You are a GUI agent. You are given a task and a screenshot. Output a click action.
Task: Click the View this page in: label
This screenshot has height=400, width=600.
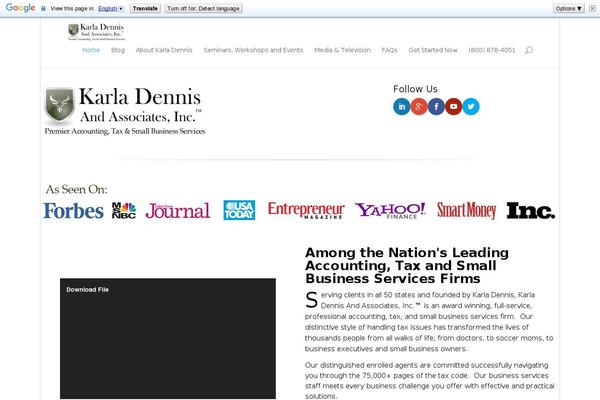coord(72,8)
